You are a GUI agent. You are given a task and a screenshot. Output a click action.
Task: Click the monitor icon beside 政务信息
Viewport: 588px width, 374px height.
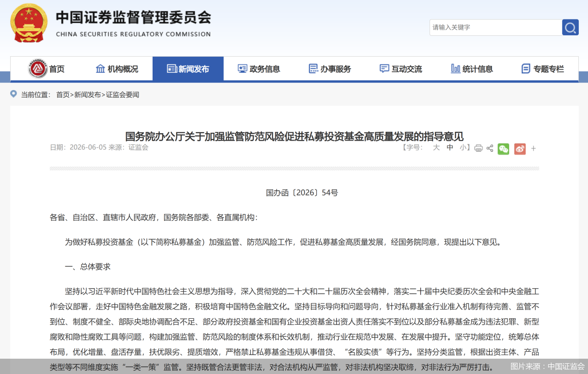tap(243, 69)
